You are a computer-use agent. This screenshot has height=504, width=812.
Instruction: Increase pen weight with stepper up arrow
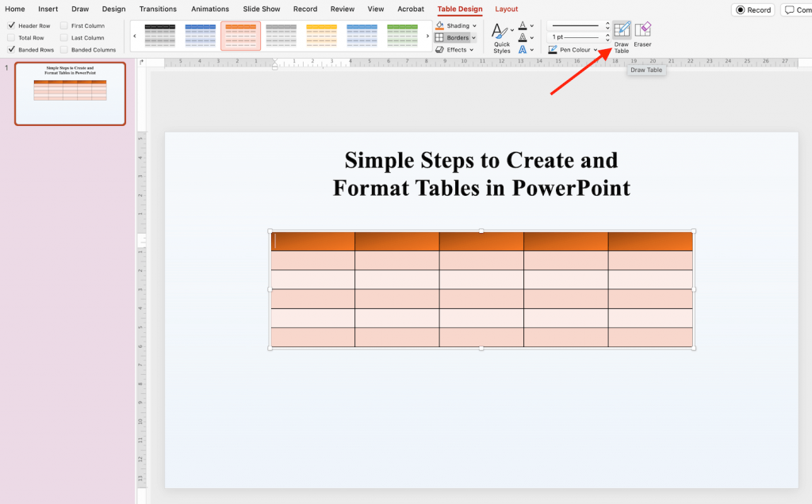pos(607,35)
